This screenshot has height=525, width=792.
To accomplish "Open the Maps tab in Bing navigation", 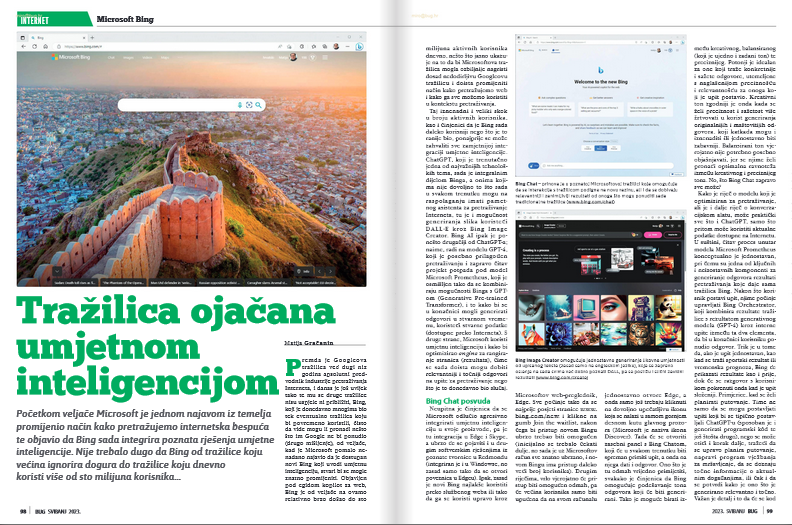I will click(165, 58).
